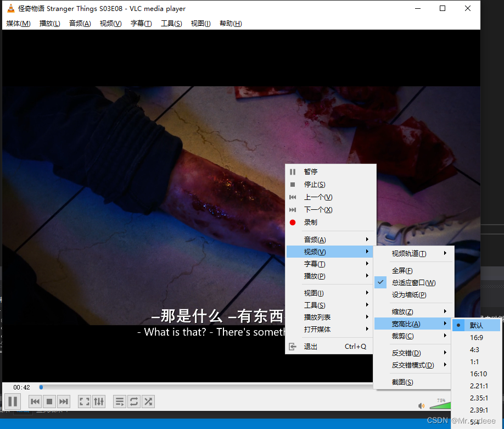Screen dimensions: 504x429
Task: Select 暂停 in the context menu
Action: click(x=331, y=172)
